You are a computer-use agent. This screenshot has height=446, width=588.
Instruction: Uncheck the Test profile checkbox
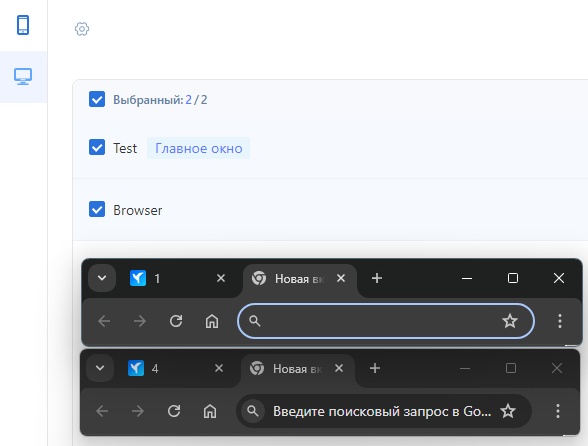pyautogui.click(x=97, y=147)
